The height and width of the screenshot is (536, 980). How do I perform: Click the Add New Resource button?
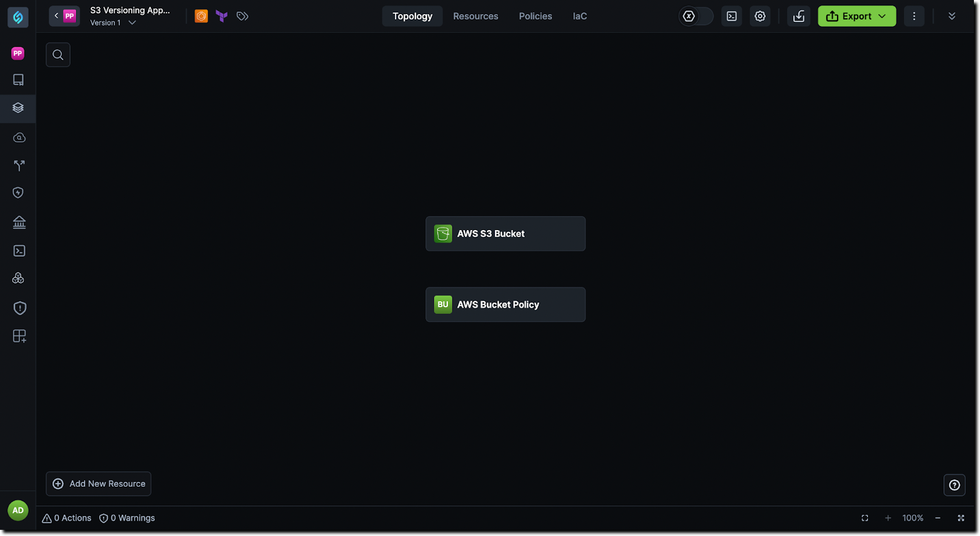point(99,484)
